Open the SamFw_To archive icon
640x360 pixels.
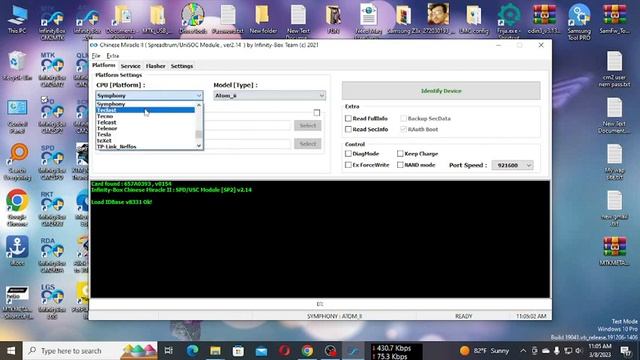(615, 19)
